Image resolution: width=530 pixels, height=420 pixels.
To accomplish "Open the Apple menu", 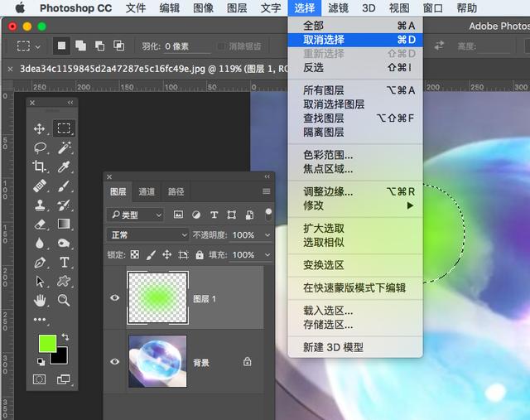I will pyautogui.click(x=20, y=7).
